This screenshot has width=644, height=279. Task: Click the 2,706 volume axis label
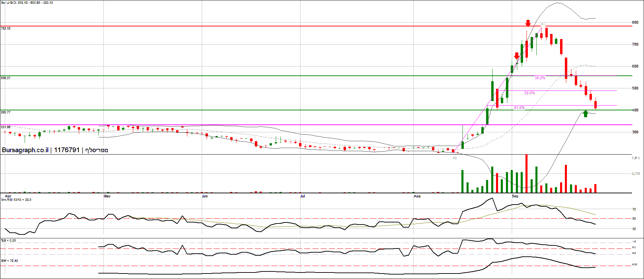click(x=636, y=174)
